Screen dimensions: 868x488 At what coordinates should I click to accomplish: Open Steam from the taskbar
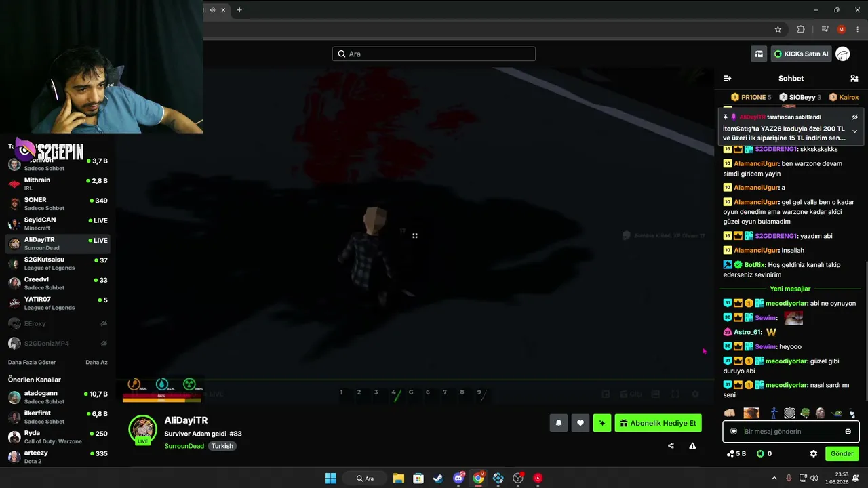[439, 478]
